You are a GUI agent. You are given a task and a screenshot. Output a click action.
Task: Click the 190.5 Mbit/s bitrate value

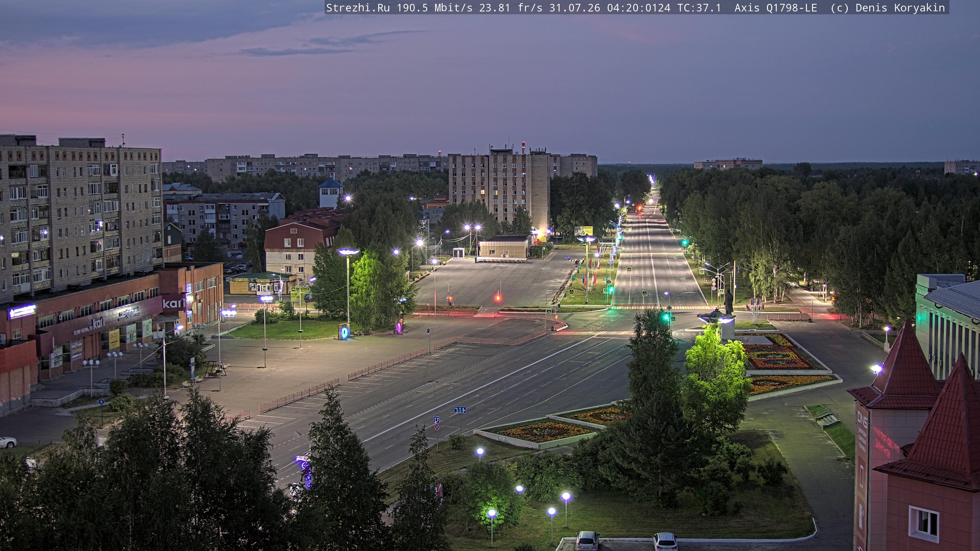click(x=434, y=8)
